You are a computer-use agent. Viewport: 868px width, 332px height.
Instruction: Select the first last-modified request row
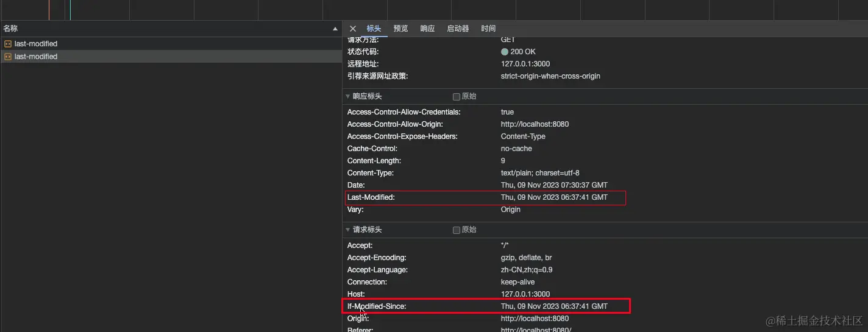171,44
